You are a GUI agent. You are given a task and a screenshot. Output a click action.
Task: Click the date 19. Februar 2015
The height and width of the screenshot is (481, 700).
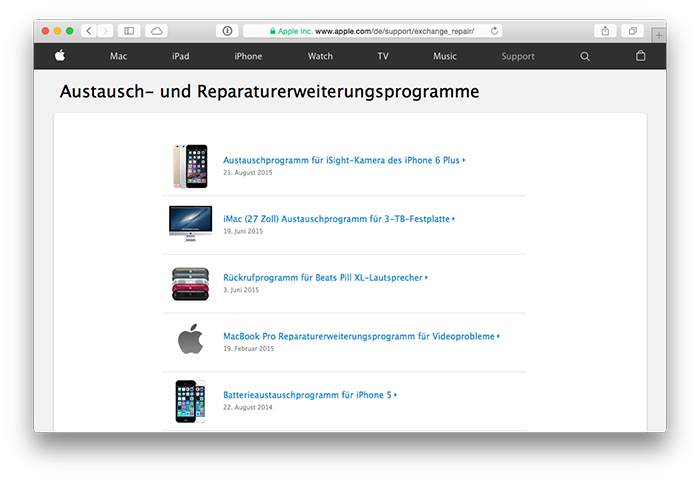[249, 348]
